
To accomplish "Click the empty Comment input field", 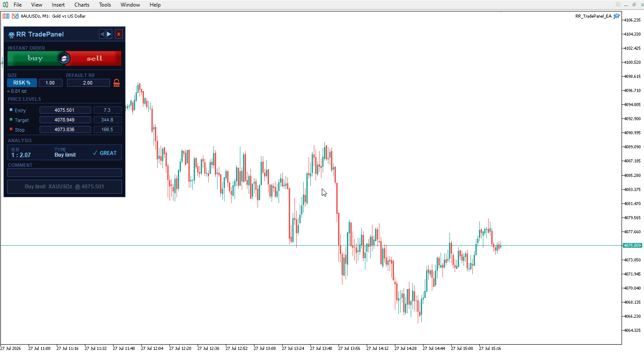I will point(64,173).
